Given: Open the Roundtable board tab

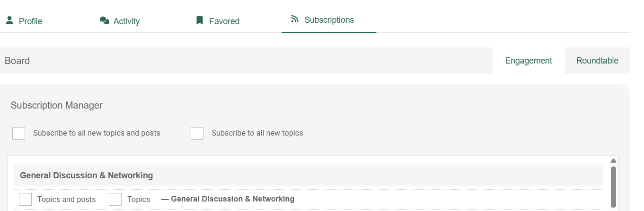Looking at the screenshot, I should point(597,61).
